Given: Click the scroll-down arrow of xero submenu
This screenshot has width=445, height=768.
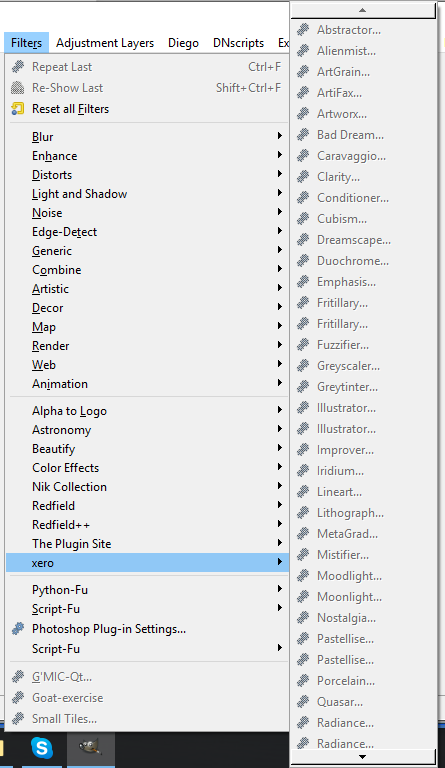Looking at the screenshot, I should tap(363, 757).
